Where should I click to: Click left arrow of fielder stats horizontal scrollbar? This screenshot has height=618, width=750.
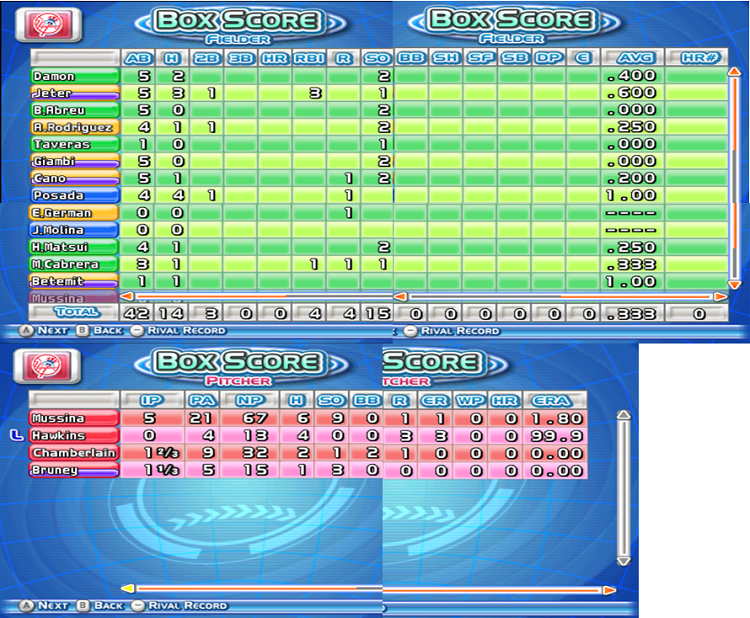[126, 297]
